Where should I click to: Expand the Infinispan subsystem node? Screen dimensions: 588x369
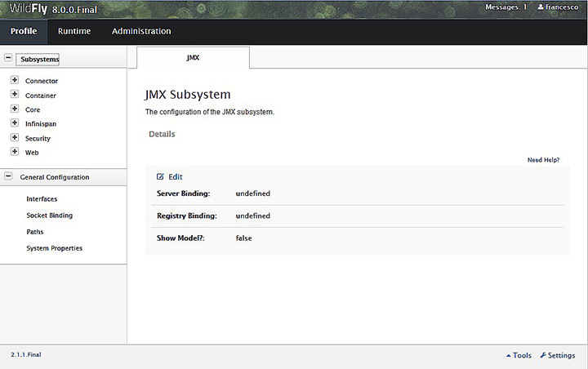point(15,122)
